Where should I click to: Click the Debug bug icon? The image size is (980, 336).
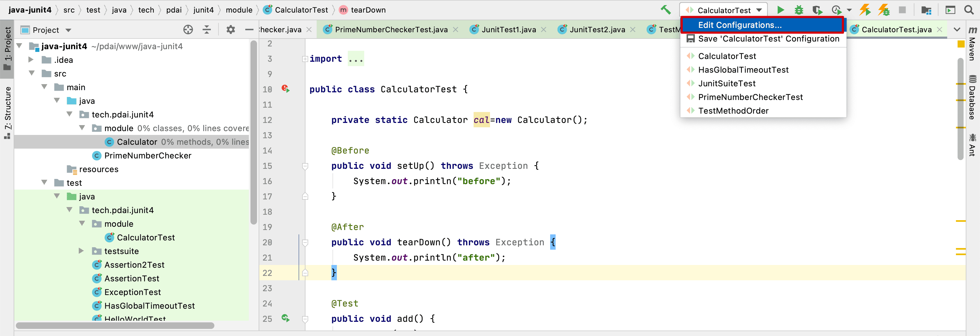coord(799,10)
